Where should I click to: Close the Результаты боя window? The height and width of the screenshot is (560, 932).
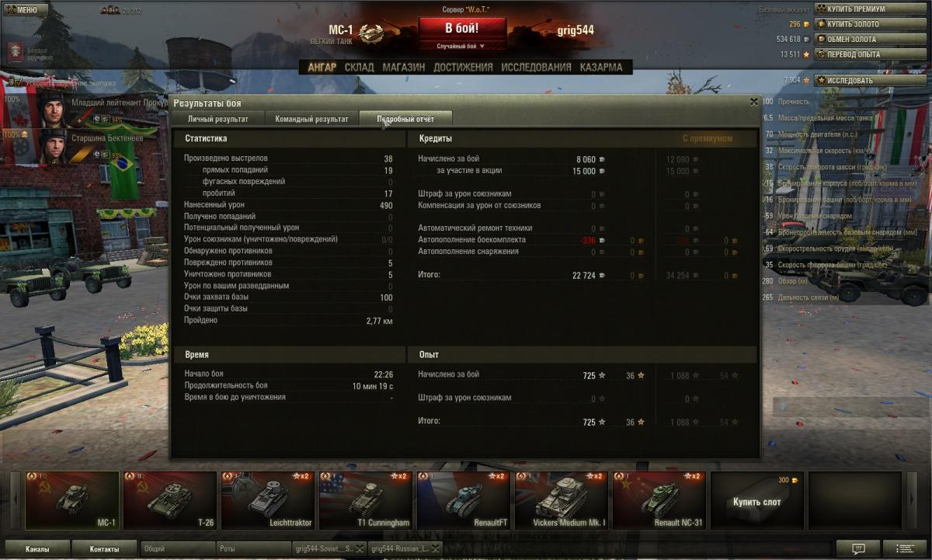pos(753,102)
